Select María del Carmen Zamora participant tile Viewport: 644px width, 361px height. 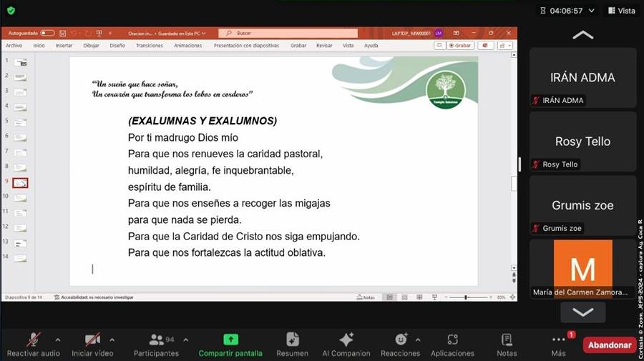pyautogui.click(x=582, y=269)
